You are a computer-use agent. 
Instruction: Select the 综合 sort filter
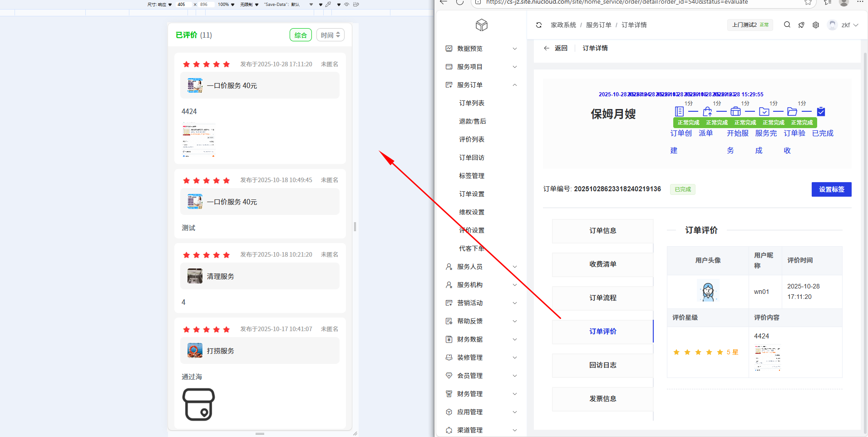click(301, 35)
